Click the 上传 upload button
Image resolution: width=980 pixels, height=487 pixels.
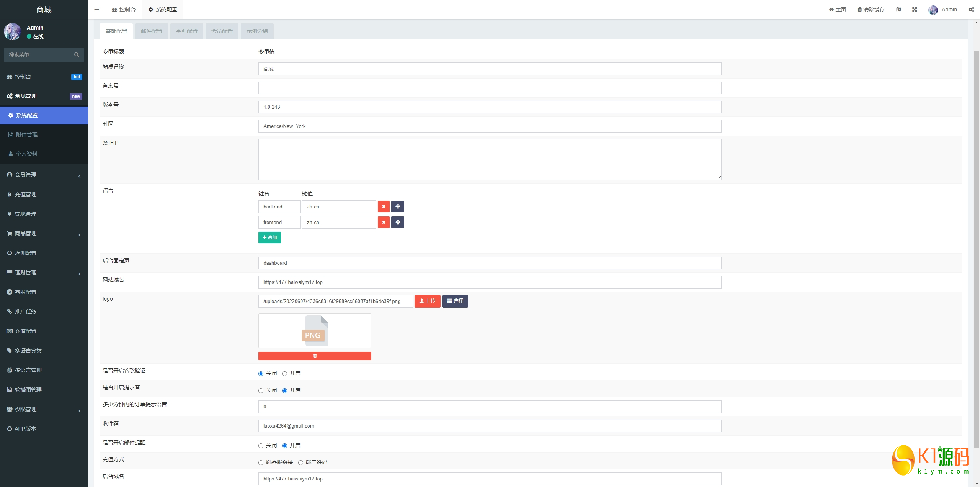427,301
